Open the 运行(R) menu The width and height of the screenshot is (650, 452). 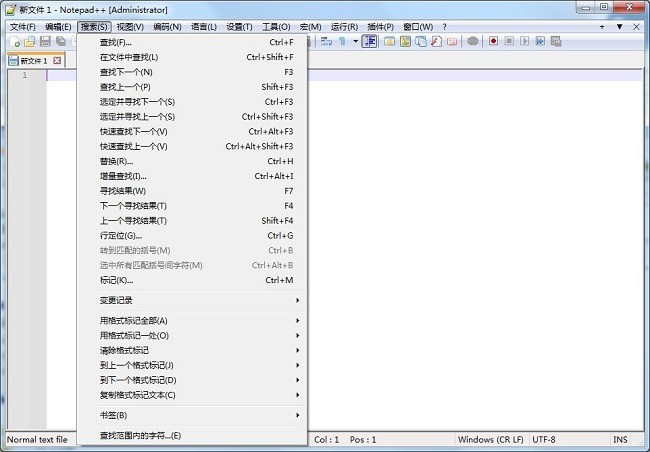(x=344, y=27)
